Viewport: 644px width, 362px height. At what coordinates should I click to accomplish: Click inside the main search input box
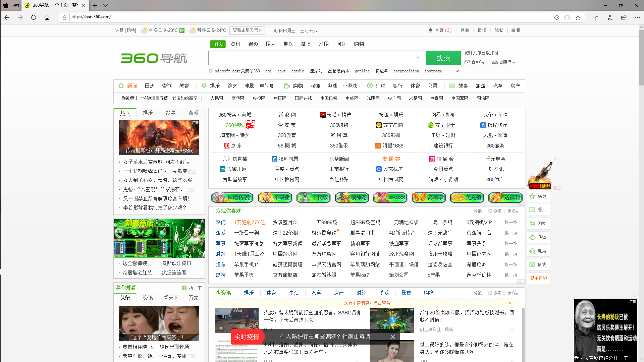pos(312,58)
